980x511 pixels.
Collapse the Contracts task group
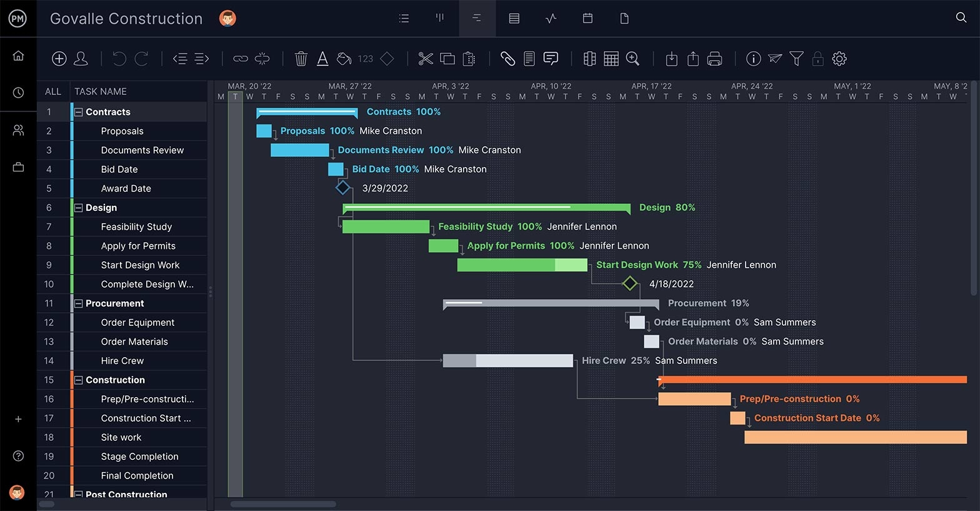click(79, 113)
